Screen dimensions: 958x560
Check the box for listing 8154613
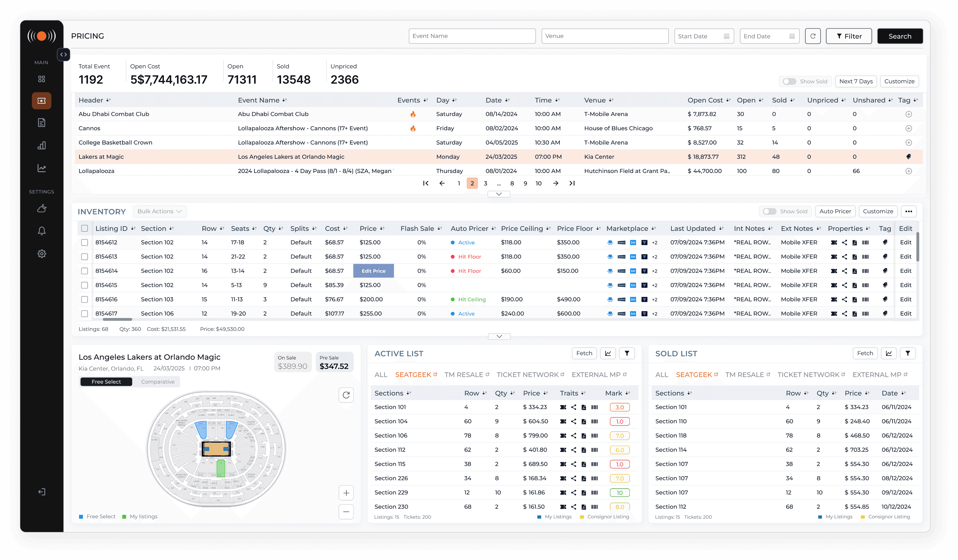pos(84,257)
